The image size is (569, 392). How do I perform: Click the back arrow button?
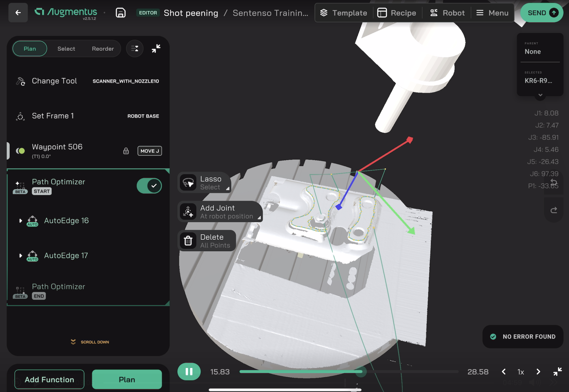tap(18, 13)
